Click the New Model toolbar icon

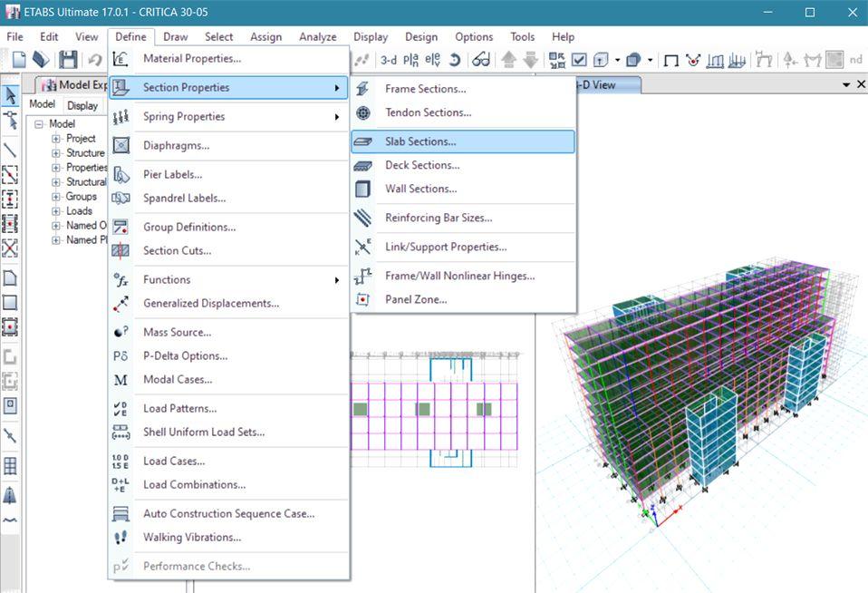coord(19,59)
